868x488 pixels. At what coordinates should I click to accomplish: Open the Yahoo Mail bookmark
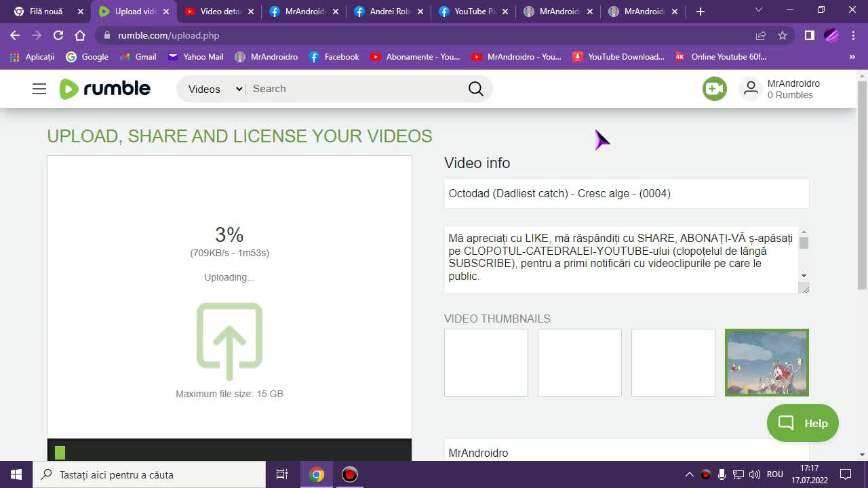[x=195, y=57]
